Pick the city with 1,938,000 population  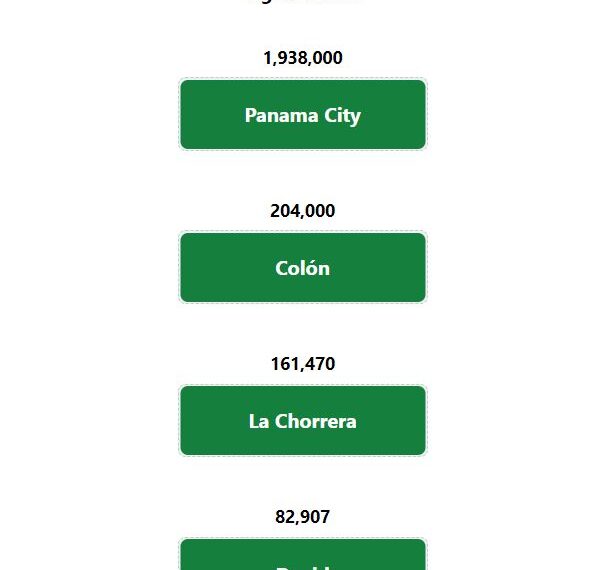(x=303, y=114)
